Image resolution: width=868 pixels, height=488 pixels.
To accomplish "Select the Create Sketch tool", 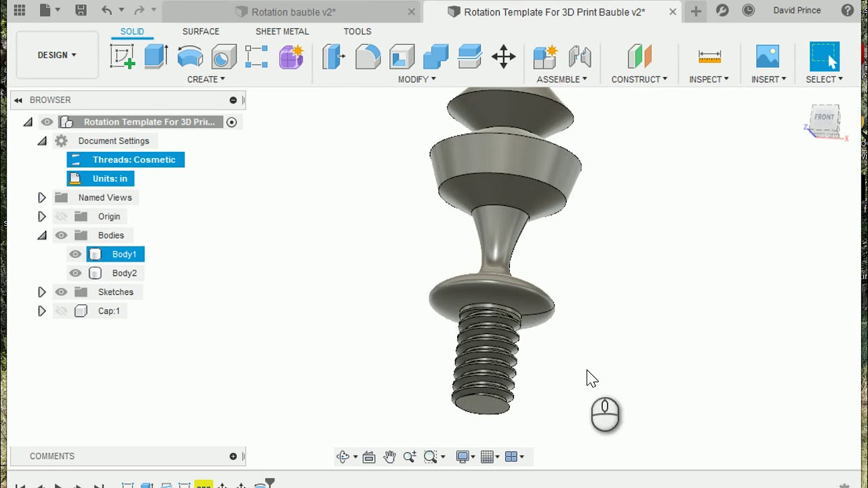I will 122,56.
